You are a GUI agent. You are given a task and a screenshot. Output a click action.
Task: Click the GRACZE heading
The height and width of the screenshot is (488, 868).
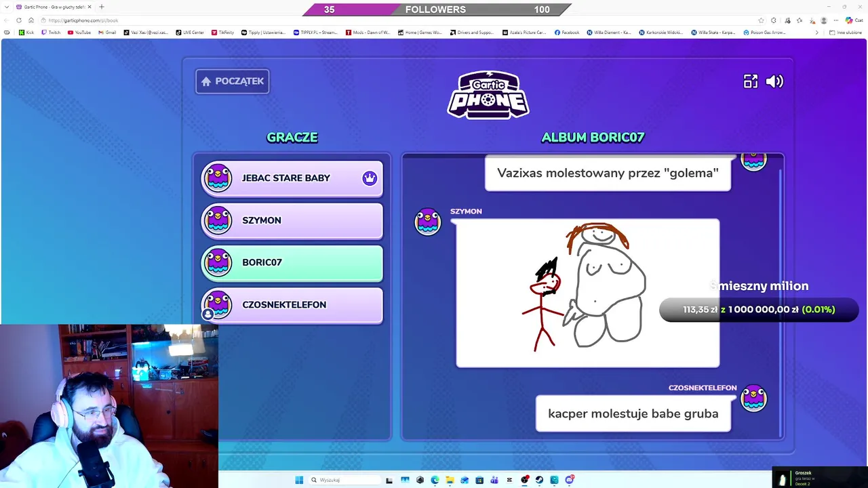click(292, 138)
